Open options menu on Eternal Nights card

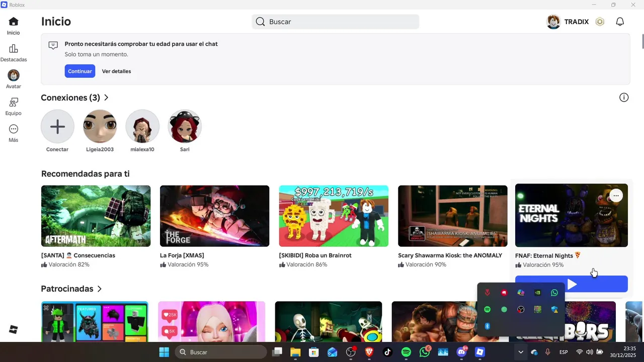coord(616,196)
